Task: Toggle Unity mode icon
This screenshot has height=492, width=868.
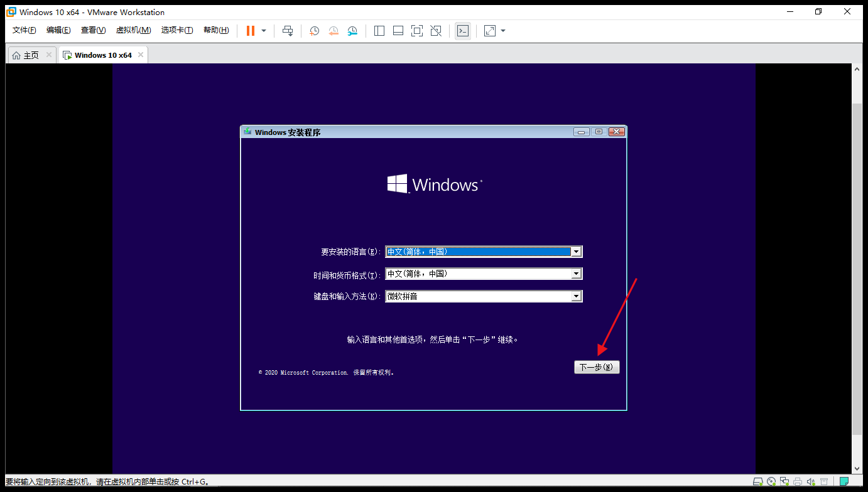Action: click(436, 31)
